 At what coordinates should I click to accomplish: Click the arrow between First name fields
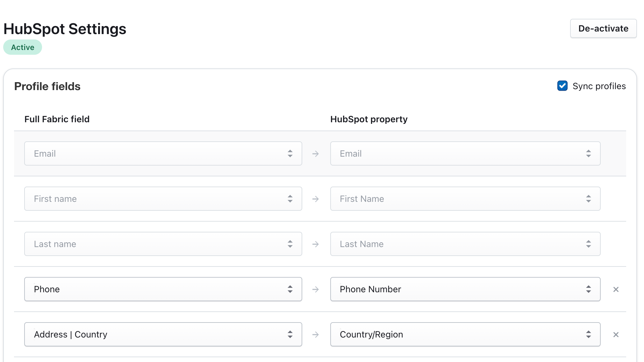(x=316, y=199)
